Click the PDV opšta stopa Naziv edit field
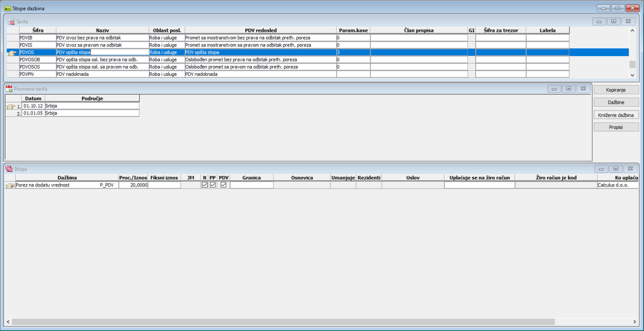The image size is (644, 331). click(x=103, y=52)
